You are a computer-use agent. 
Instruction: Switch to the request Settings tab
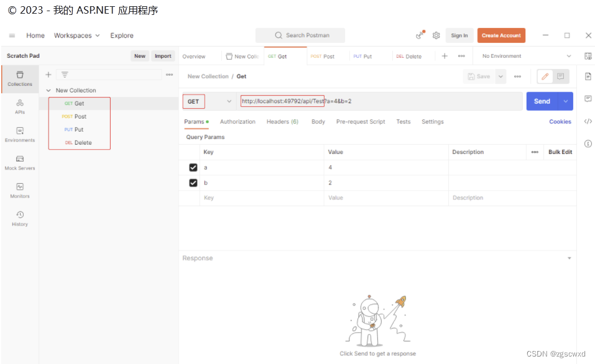coord(433,122)
